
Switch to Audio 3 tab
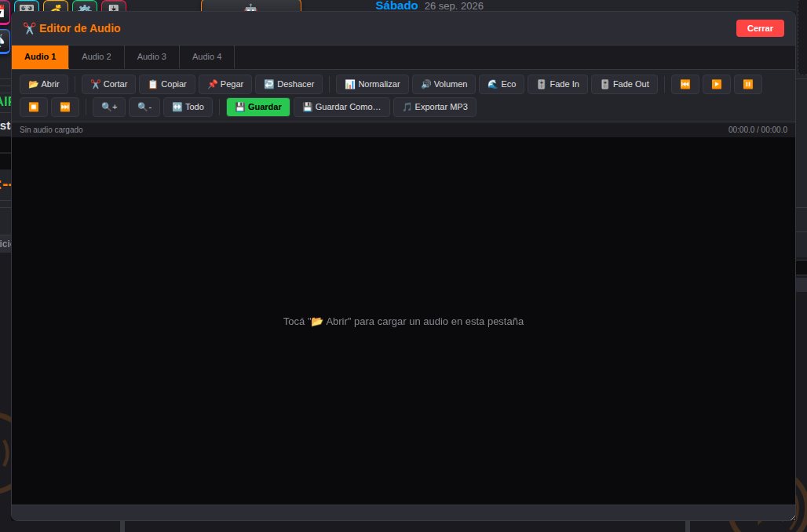coord(152,56)
